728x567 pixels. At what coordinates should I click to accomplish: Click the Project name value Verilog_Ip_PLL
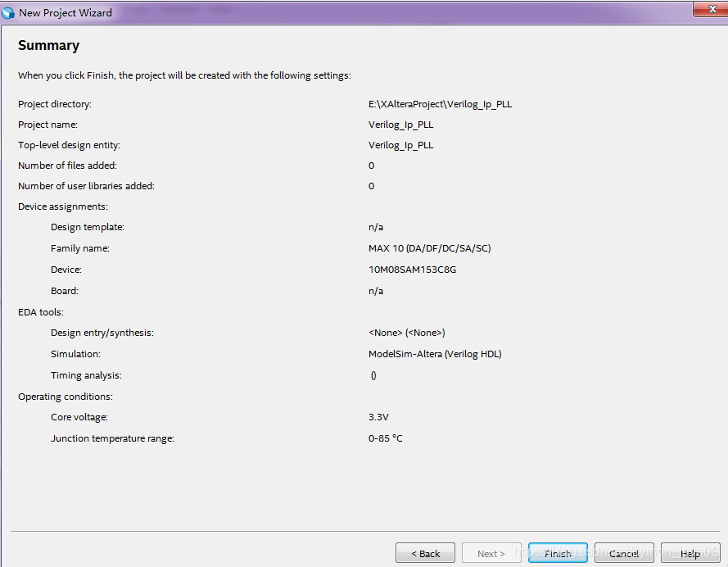pyautogui.click(x=400, y=125)
